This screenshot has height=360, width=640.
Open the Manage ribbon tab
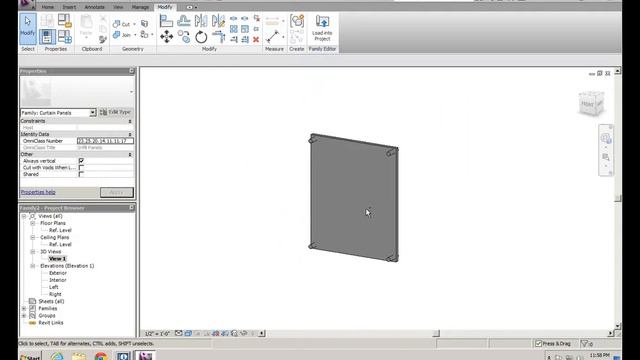[x=140, y=7]
